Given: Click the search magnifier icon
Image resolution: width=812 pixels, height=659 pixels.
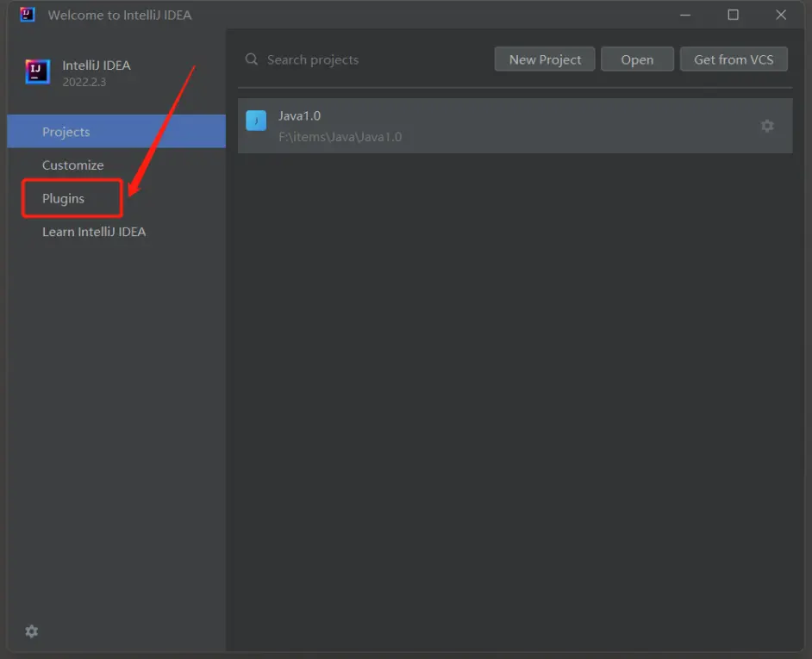Looking at the screenshot, I should pyautogui.click(x=252, y=59).
